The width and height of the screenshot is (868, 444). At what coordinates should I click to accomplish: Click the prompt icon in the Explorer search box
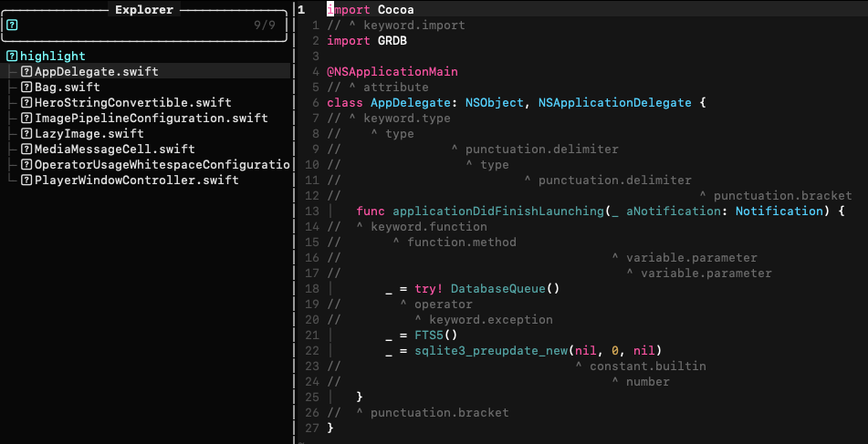click(x=13, y=25)
